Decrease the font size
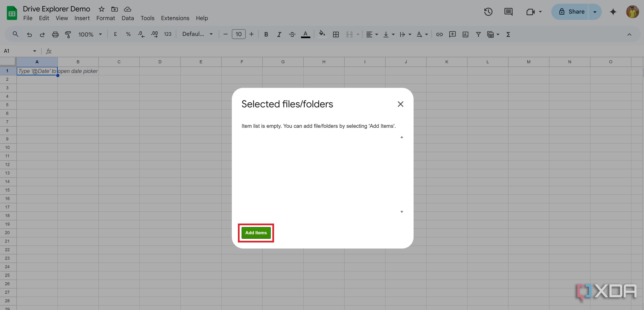The image size is (644, 310). pyautogui.click(x=225, y=34)
